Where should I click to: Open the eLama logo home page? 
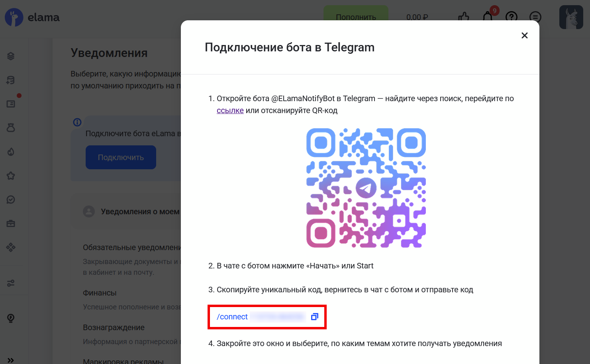[32, 17]
